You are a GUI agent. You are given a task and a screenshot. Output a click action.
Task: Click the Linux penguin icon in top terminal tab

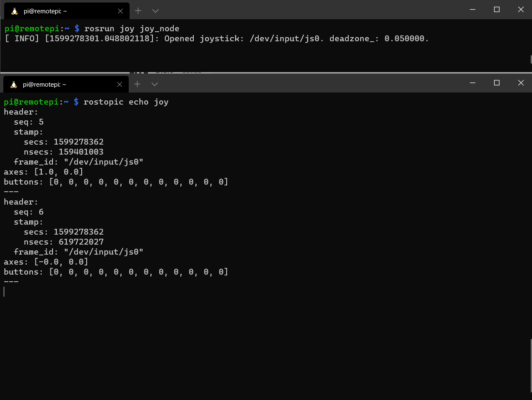[x=15, y=11]
